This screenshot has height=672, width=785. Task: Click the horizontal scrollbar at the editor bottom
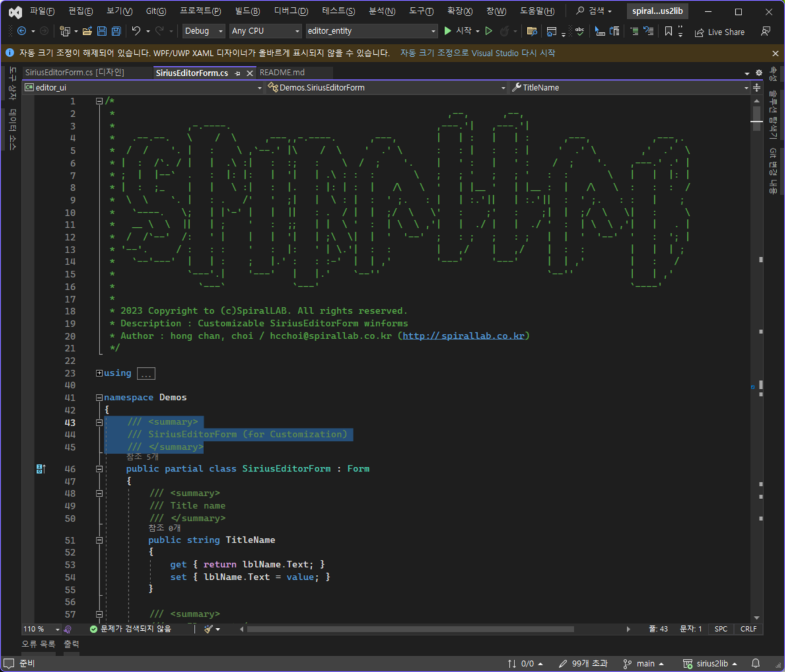click(411, 629)
